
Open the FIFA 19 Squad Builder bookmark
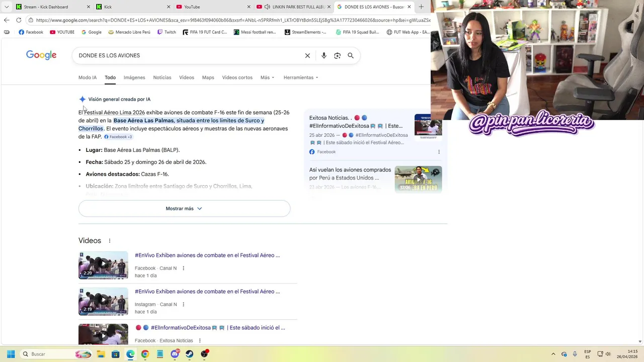(358, 32)
